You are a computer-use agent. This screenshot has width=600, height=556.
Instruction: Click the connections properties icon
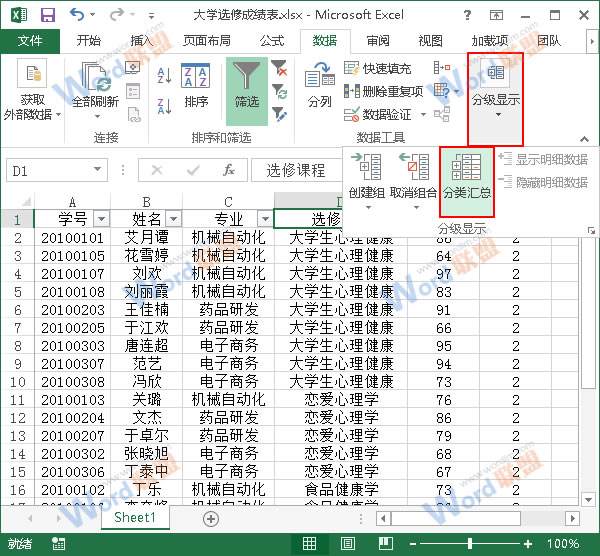coord(133,92)
